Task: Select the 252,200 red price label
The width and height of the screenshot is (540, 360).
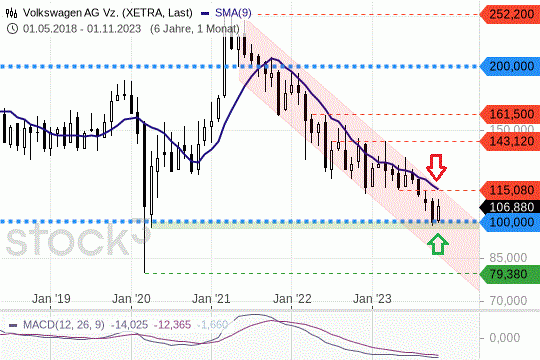Action: pos(510,15)
